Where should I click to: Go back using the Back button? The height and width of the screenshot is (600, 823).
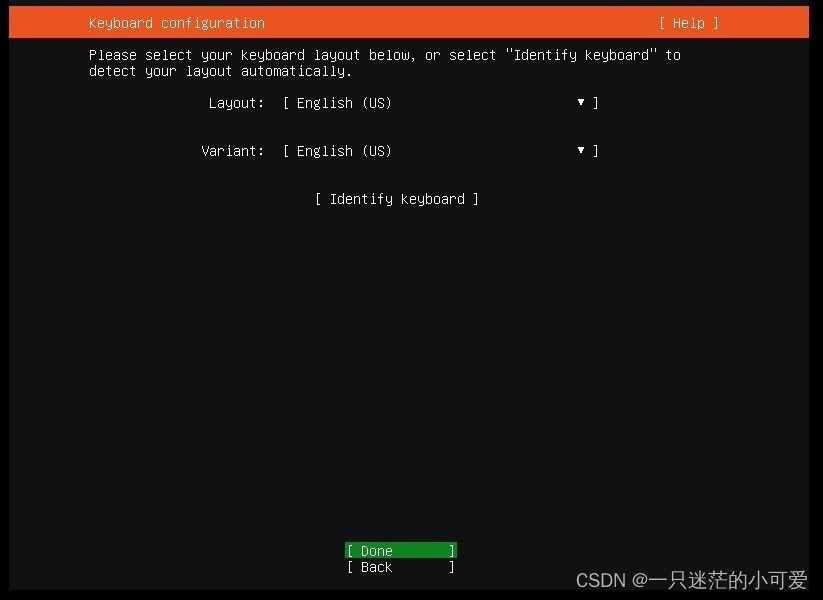(400, 567)
